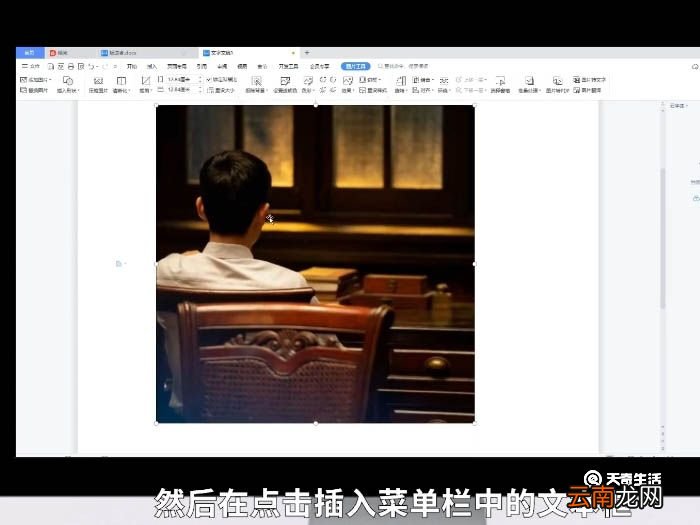Click the width field stepper arrows
700x525 pixels.
click(200, 90)
